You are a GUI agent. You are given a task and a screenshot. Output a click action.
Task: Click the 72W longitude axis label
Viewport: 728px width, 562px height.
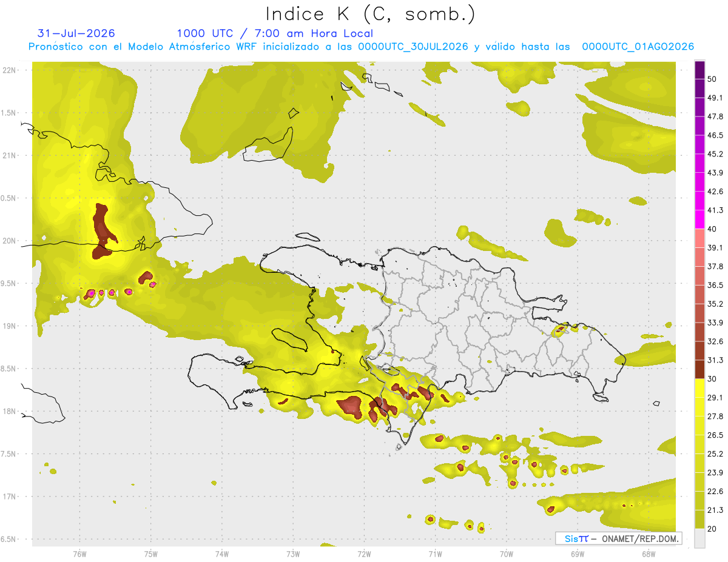tap(364, 554)
